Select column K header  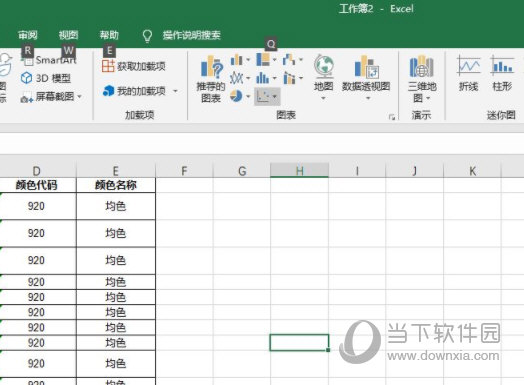click(472, 171)
